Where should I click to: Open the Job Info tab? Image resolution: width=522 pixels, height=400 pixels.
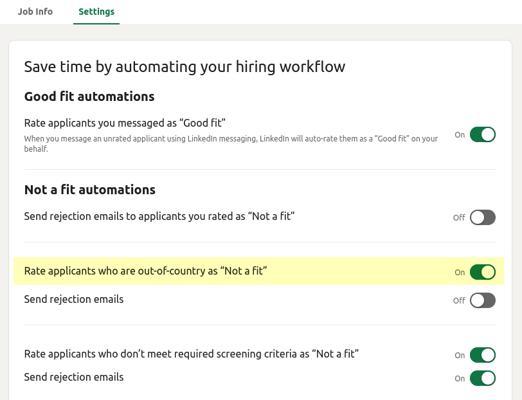(35, 12)
